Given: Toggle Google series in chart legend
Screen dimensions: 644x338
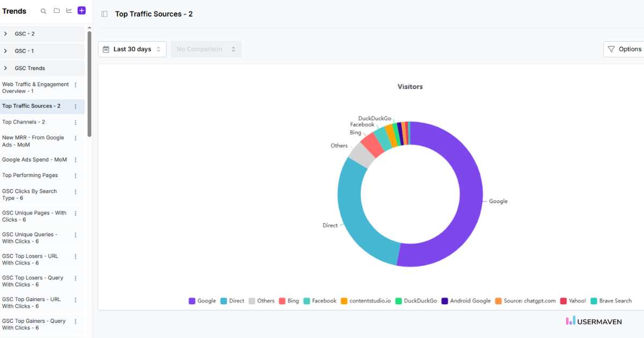Looking at the screenshot, I should click(202, 301).
